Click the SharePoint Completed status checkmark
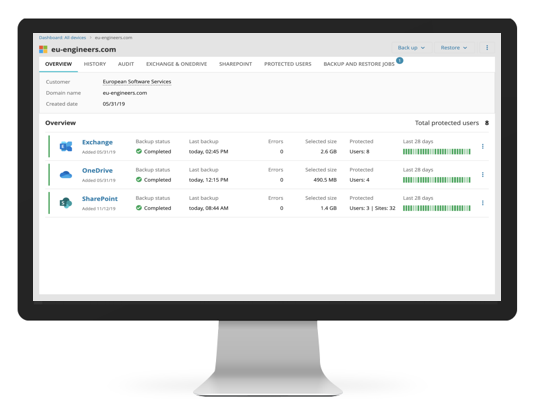Screen dimensions: 533x410 coord(139,208)
